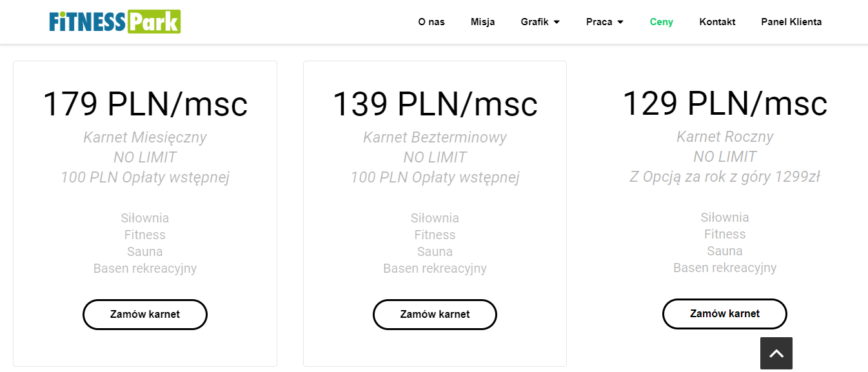Image resolution: width=868 pixels, height=372 pixels.
Task: Order the 179 PLN monthly pass
Action: coord(145,315)
